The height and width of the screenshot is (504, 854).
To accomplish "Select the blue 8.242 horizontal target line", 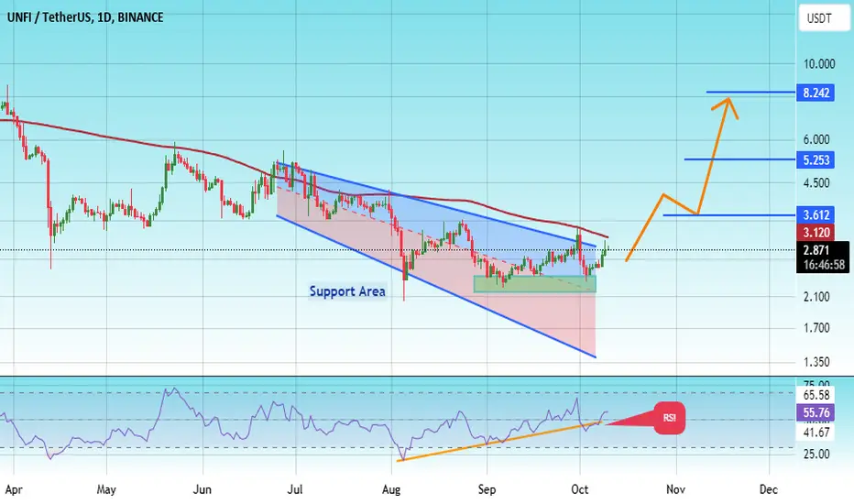I will [x=750, y=92].
